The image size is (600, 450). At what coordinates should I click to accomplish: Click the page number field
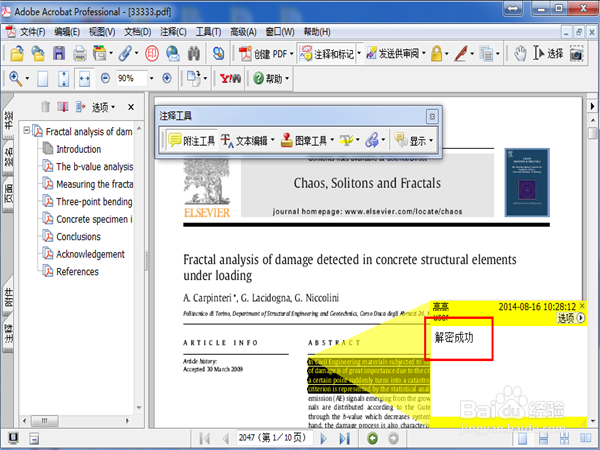coord(273,438)
